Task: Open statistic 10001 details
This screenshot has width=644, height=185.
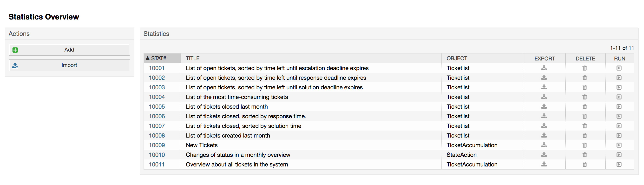Action: (x=157, y=68)
